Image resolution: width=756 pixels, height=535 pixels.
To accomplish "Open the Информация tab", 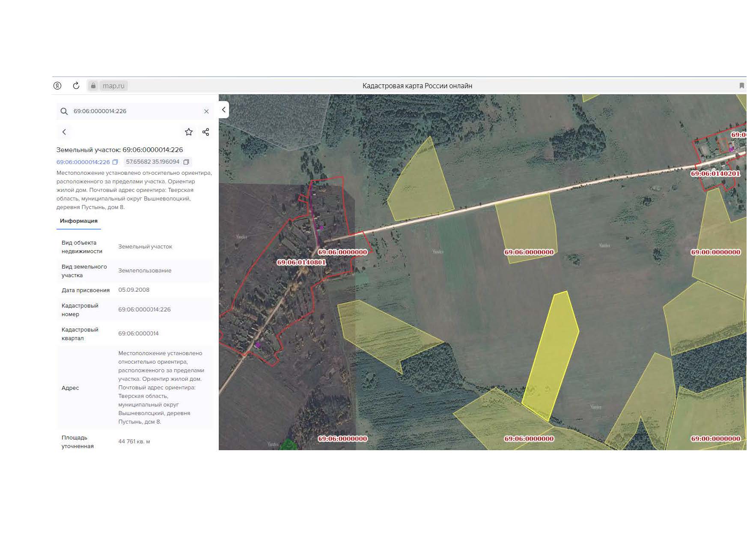I will 79,221.
